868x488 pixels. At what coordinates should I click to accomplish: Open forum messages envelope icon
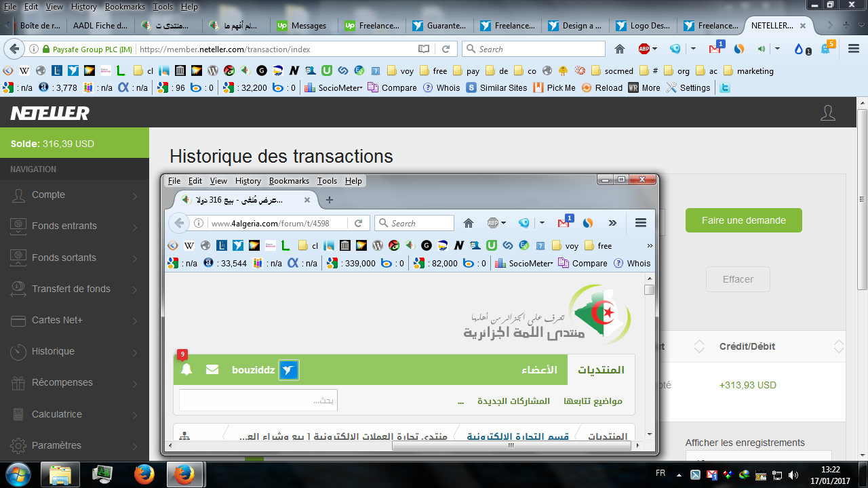pos(212,369)
